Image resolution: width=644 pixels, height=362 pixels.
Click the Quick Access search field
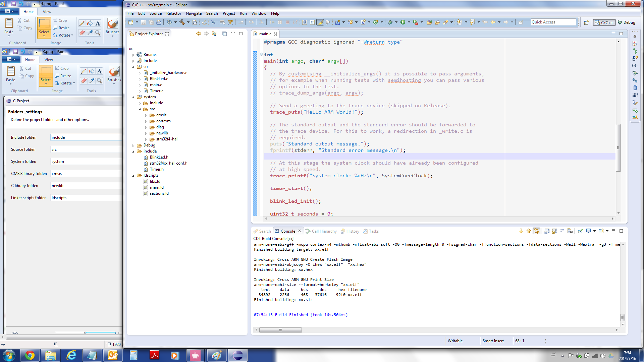553,22
